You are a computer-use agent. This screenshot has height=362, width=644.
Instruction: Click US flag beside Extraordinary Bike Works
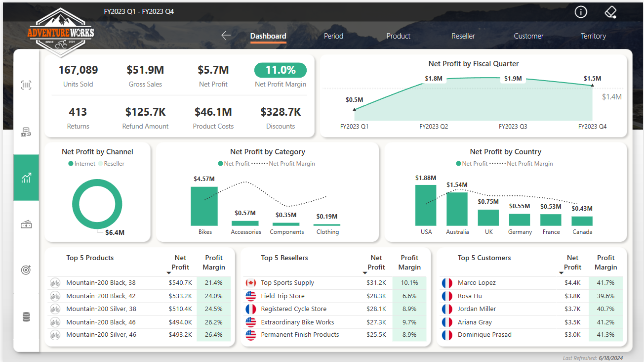pyautogui.click(x=251, y=322)
